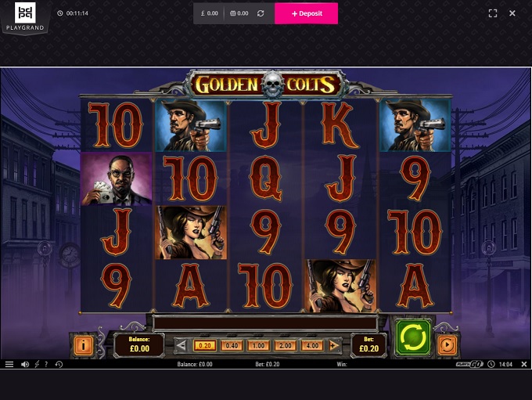Select the 4.00 bet amount
The height and width of the screenshot is (400, 532).
312,346
